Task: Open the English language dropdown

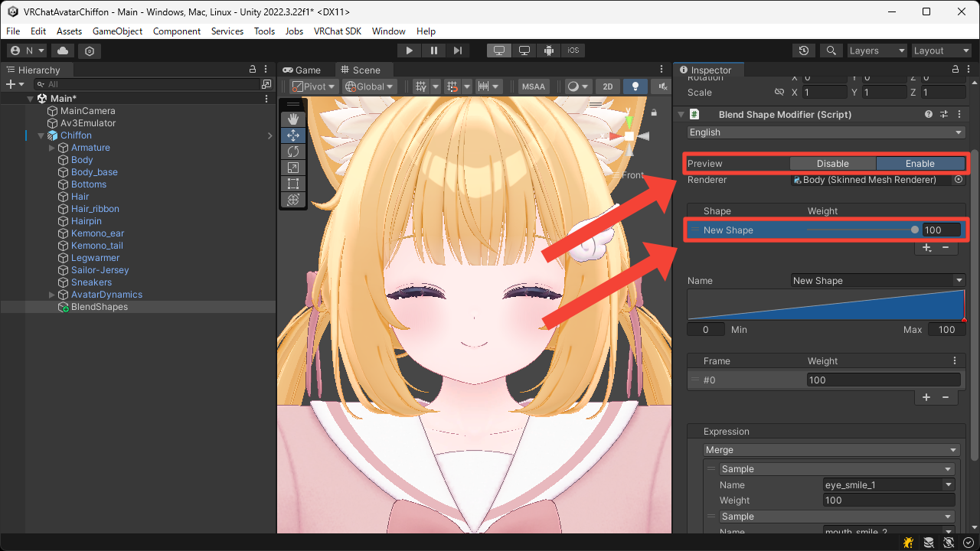Action: 825,132
